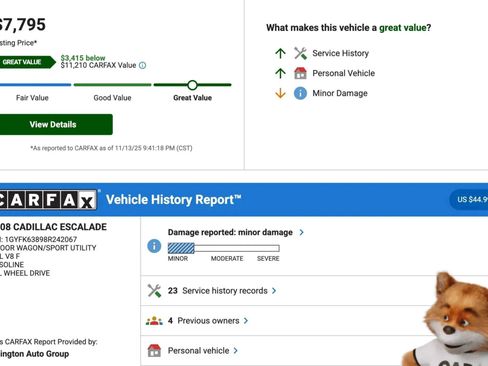Open the CARFAX Value info icon
Image resolution: width=488 pixels, height=366 pixels.
[x=142, y=65]
